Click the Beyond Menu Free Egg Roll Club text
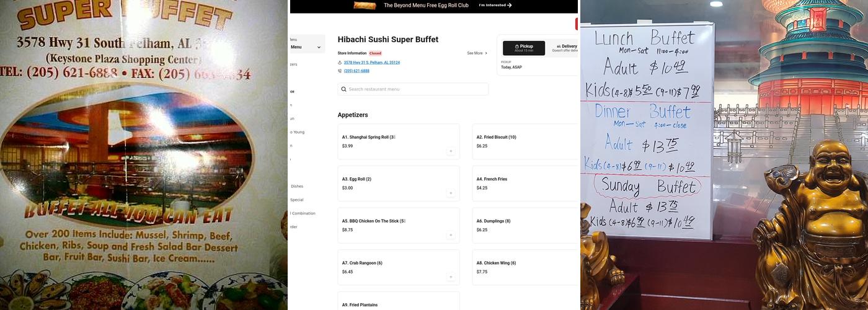The width and height of the screenshot is (868, 310). pos(425,5)
